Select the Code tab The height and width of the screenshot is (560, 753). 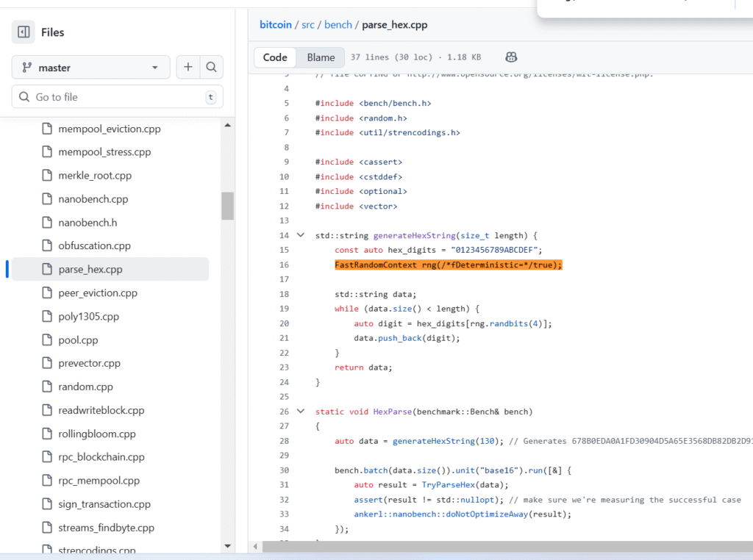click(274, 57)
